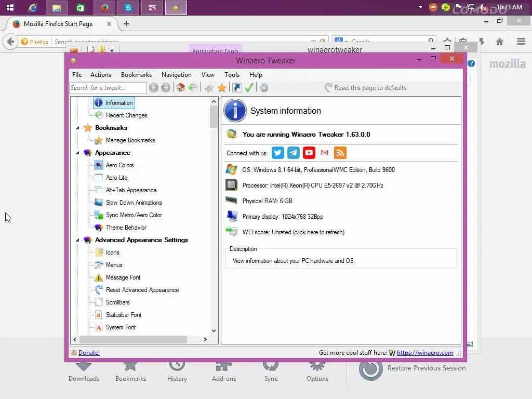Open Internet Explorer from the taskbar
The width and height of the screenshot is (532, 399).
pos(33,7)
